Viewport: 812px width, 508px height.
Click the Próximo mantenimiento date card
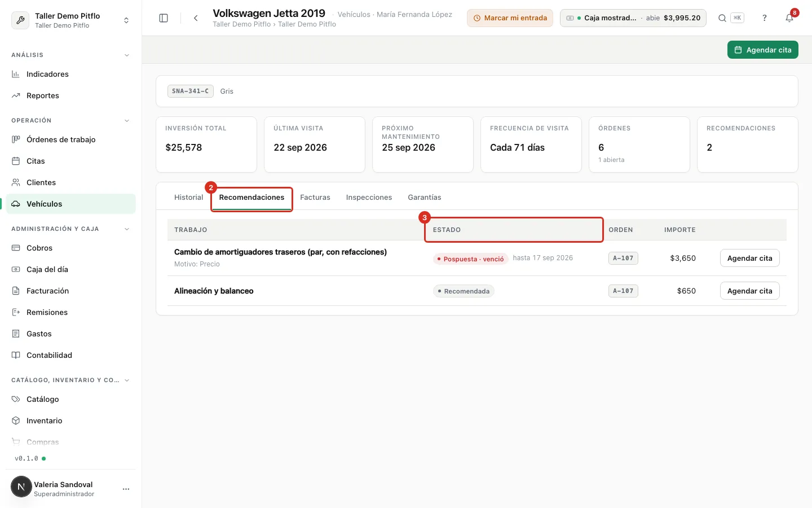(x=423, y=144)
